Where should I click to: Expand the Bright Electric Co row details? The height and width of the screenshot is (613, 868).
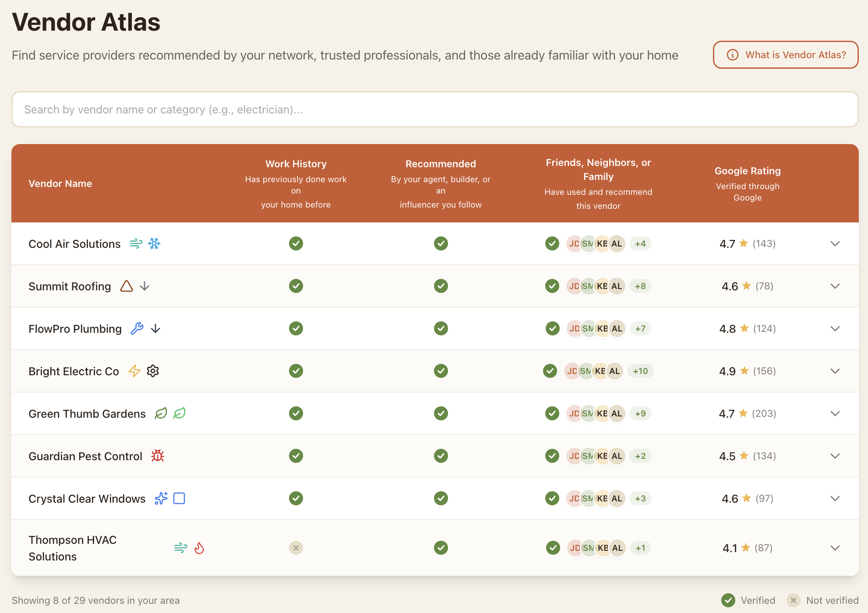click(835, 371)
